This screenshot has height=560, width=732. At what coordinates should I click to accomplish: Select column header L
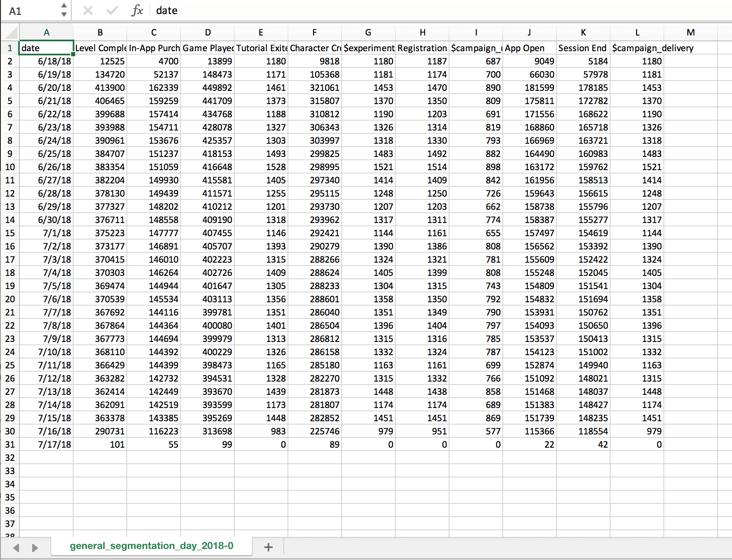pos(637,32)
